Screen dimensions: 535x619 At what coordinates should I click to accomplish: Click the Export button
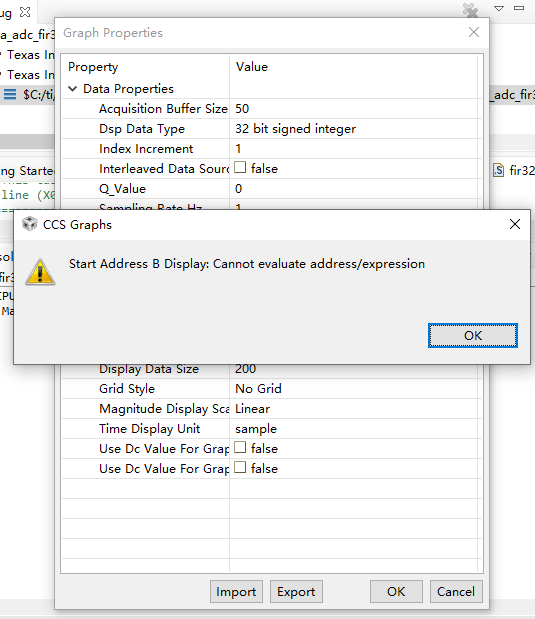pos(296,591)
